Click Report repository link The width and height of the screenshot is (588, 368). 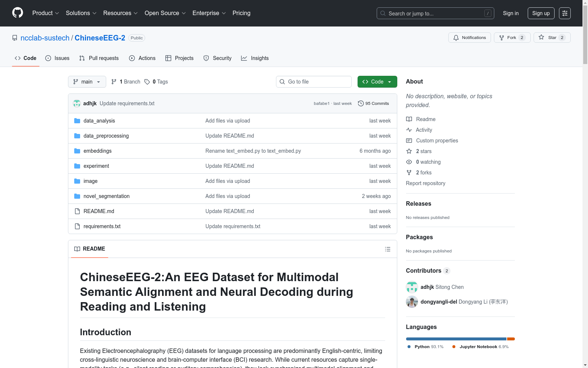tap(426, 183)
